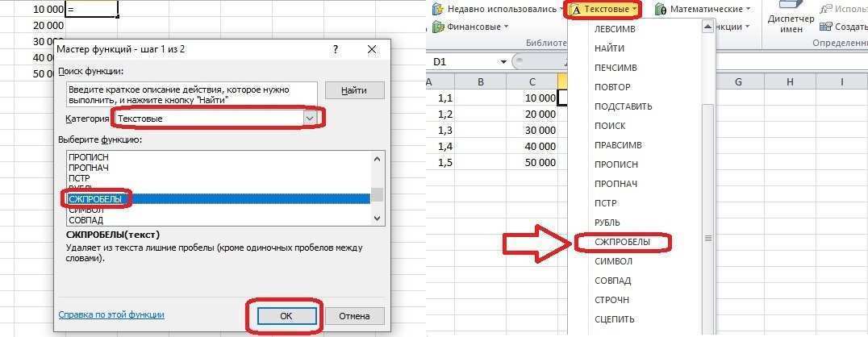The image size is (868, 337).
Task: Click cell containing 1,2
Action: [440, 114]
